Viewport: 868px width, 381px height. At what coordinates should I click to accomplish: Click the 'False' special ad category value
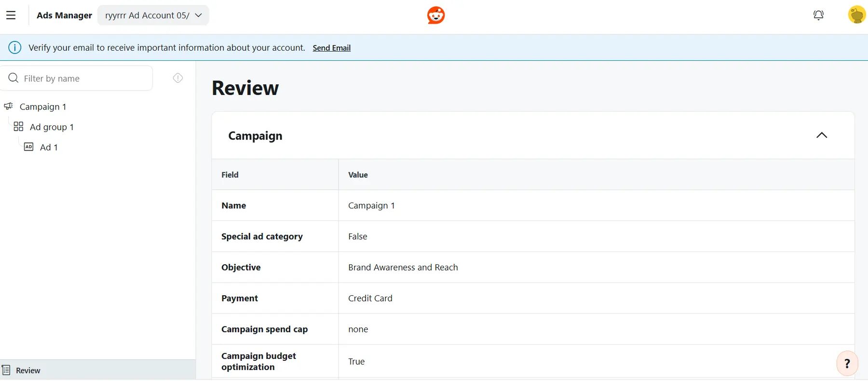(x=358, y=236)
